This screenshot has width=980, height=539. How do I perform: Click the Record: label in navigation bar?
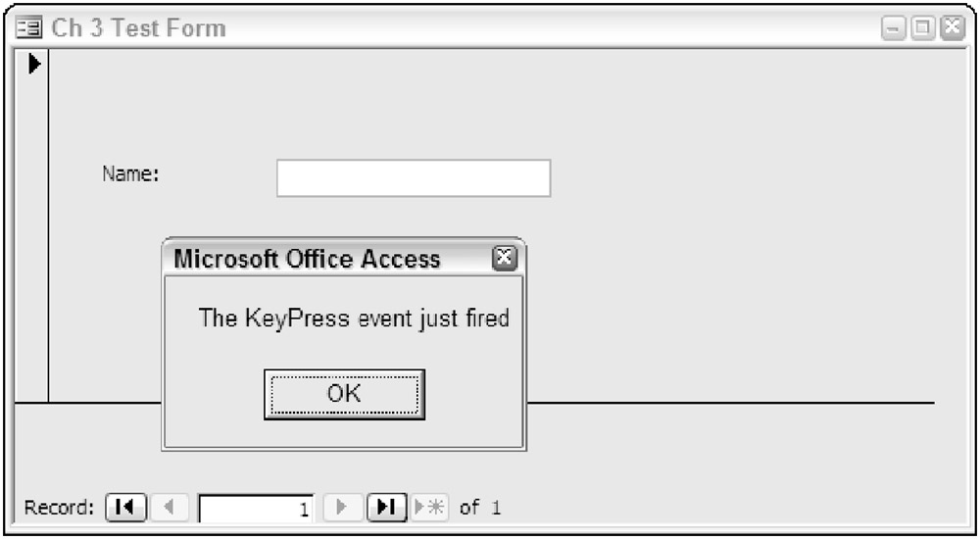59,508
